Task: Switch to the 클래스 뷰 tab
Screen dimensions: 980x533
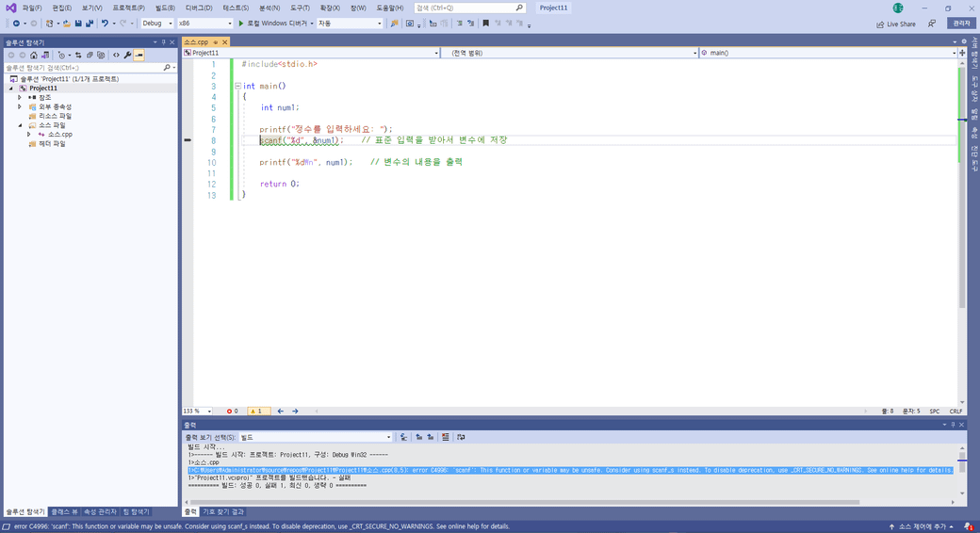Action: coord(65,511)
